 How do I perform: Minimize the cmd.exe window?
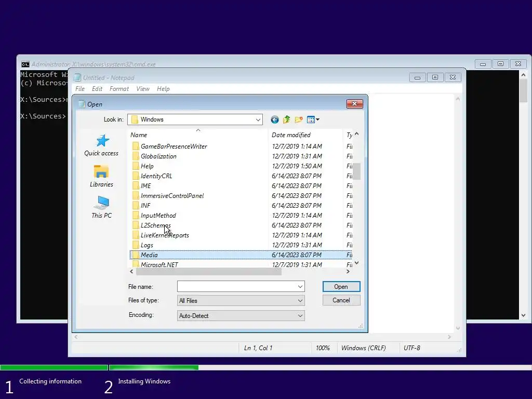483,64
